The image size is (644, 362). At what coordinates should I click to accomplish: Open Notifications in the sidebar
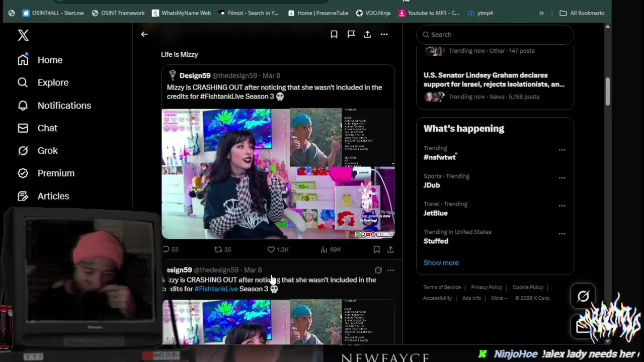click(x=54, y=106)
